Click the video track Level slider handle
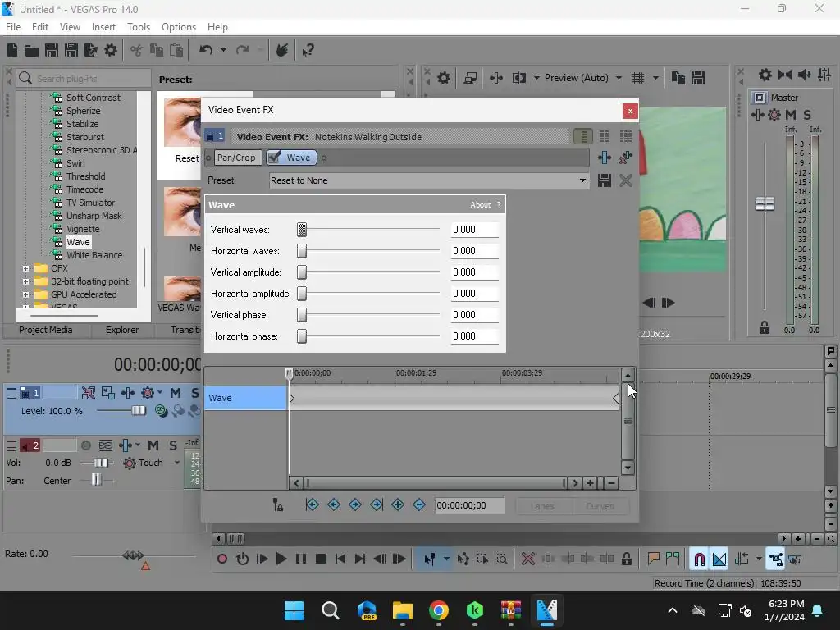Viewport: 840px width, 630px height. 138,411
